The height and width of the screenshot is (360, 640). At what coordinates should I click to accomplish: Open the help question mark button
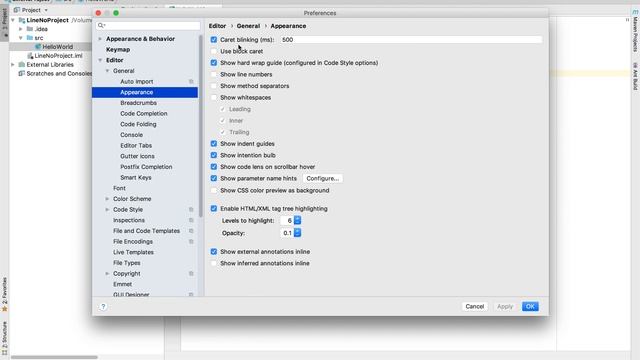[x=103, y=307]
